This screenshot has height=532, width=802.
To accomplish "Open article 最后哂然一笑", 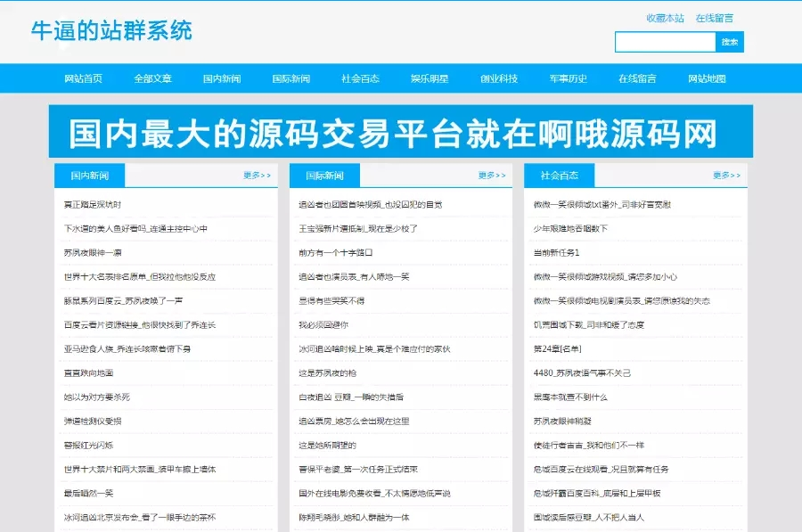I will [x=88, y=493].
